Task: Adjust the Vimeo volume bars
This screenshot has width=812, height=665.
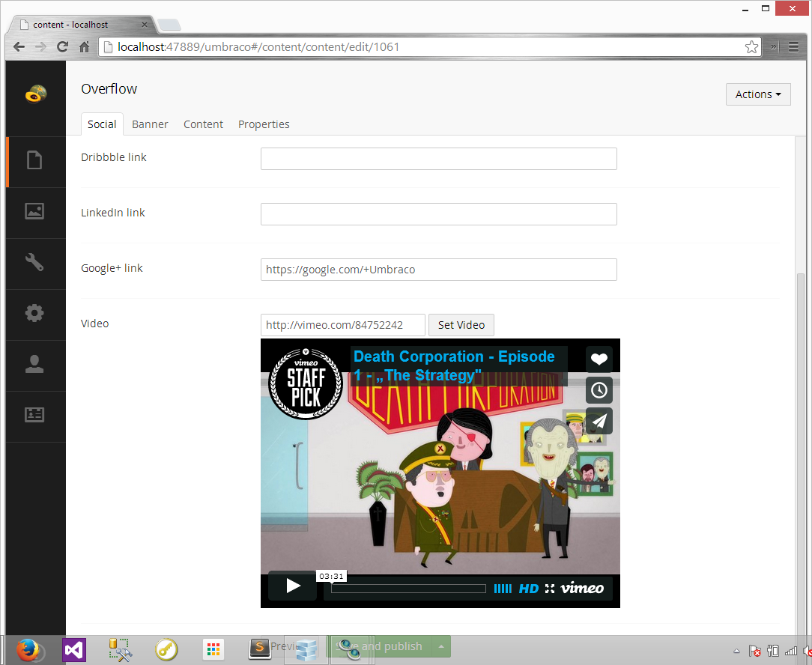Action: coord(503,589)
